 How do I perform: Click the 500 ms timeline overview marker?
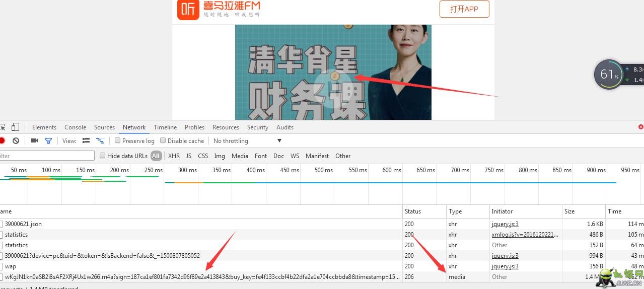(x=323, y=170)
